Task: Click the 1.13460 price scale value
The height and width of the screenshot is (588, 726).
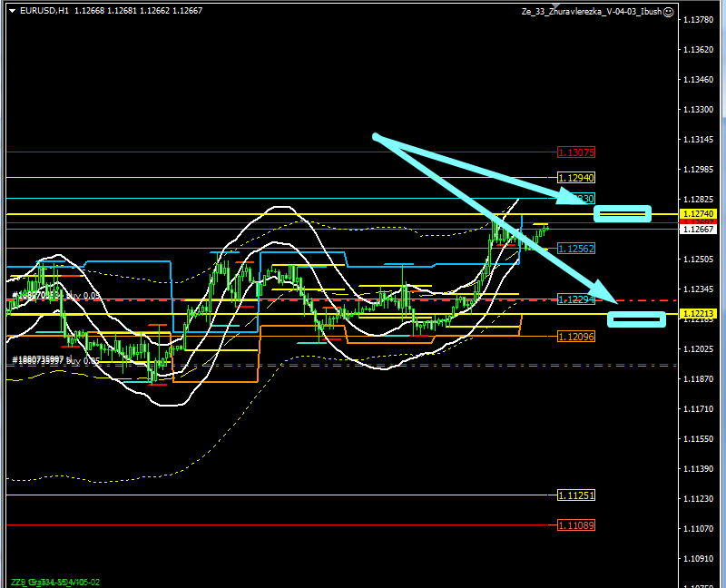Action: 698,80
